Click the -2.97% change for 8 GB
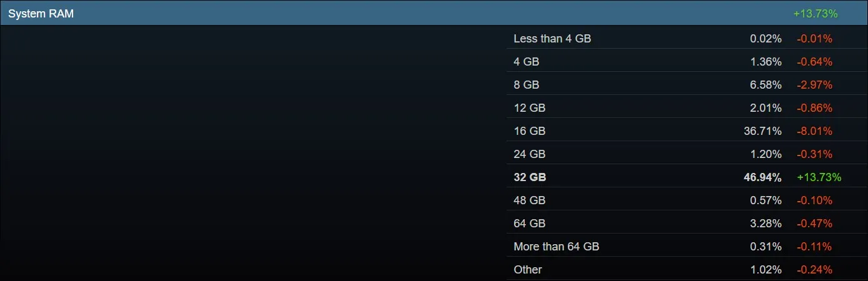 tap(814, 85)
